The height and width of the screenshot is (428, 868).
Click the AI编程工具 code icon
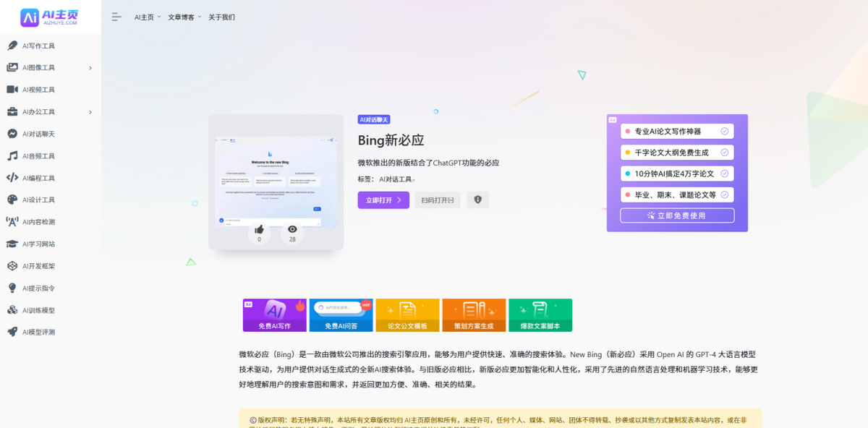tap(12, 178)
